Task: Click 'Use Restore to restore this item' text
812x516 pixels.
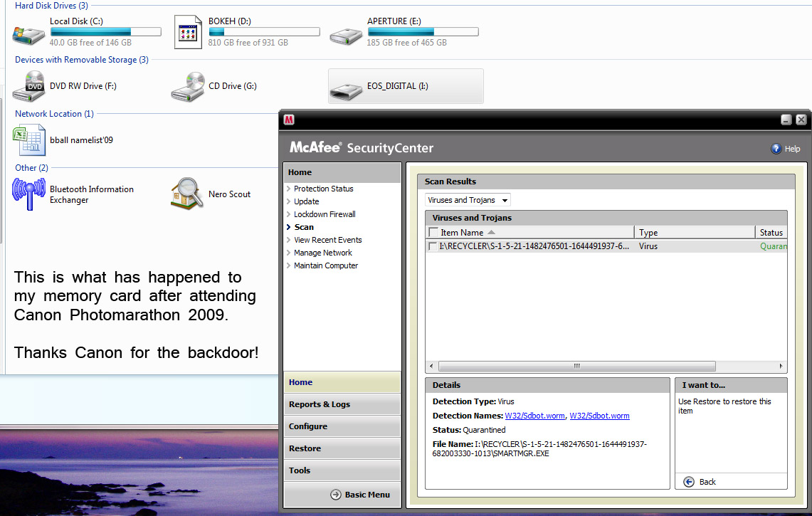Action: [724, 406]
